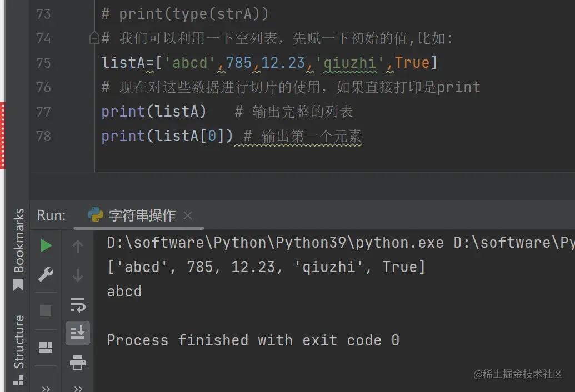Viewport: 575px width, 392px height.
Task: Click on listA variable in line 75
Action: point(123,63)
